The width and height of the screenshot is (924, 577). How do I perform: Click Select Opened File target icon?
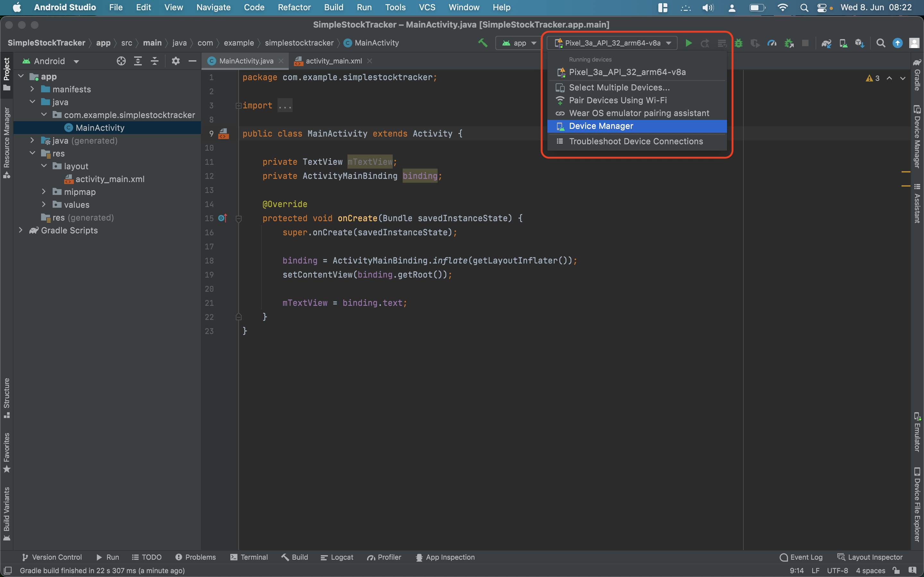[121, 61]
